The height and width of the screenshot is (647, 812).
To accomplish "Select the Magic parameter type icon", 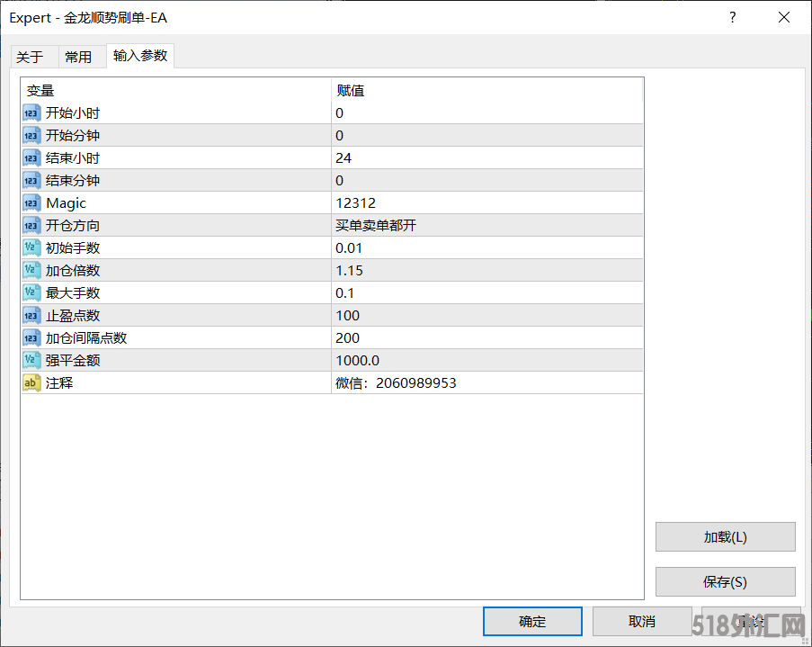I will point(31,203).
